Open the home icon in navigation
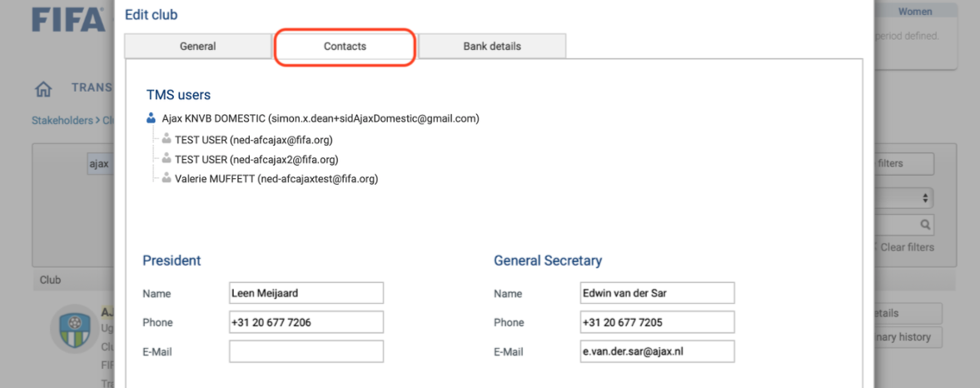Screen dimensions: 980x388 coord(43,89)
